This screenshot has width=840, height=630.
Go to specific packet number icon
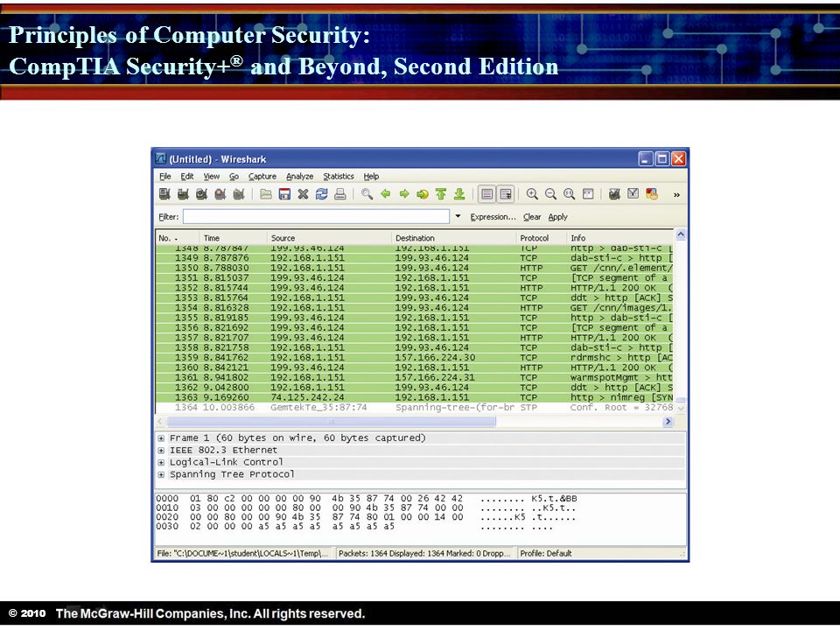tap(423, 194)
